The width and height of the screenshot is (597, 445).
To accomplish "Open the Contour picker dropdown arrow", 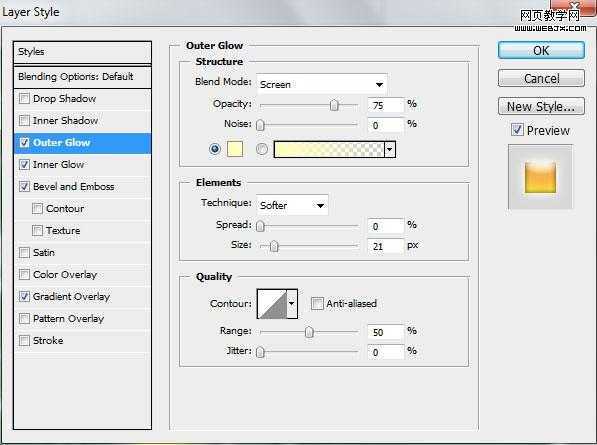I will pyautogui.click(x=292, y=303).
